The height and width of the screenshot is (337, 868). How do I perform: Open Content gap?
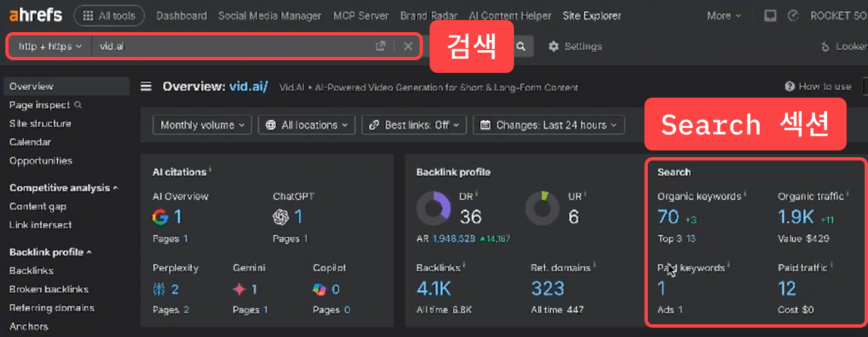tap(37, 207)
